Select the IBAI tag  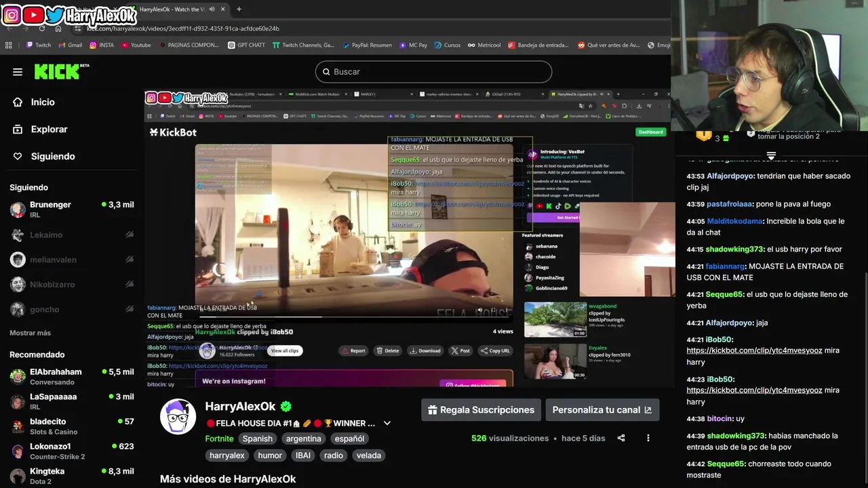click(x=303, y=455)
